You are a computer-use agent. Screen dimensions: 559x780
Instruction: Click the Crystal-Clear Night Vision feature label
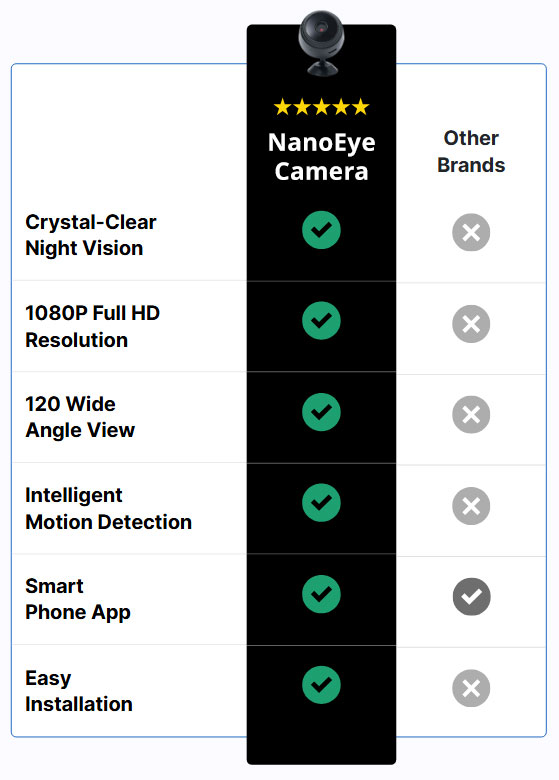(91, 235)
